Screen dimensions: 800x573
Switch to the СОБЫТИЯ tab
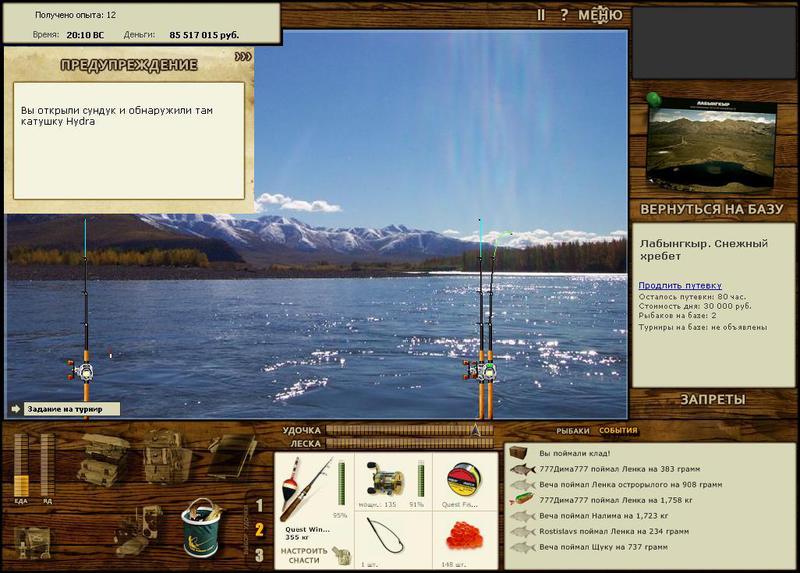click(618, 431)
